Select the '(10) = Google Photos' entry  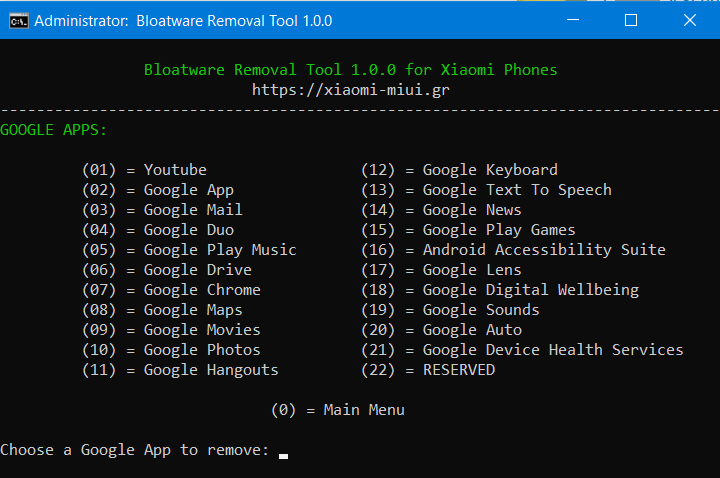point(171,350)
